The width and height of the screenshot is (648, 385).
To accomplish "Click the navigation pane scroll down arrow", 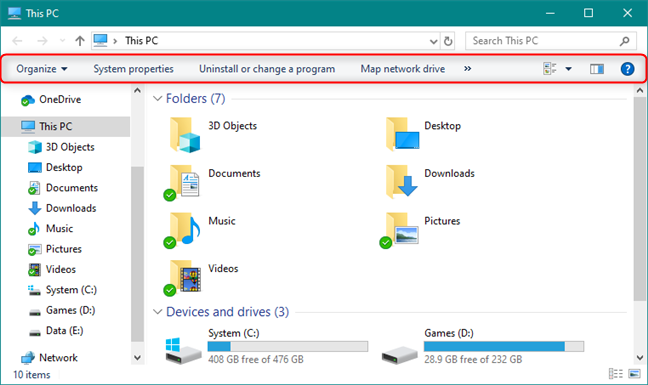I will coord(138,358).
